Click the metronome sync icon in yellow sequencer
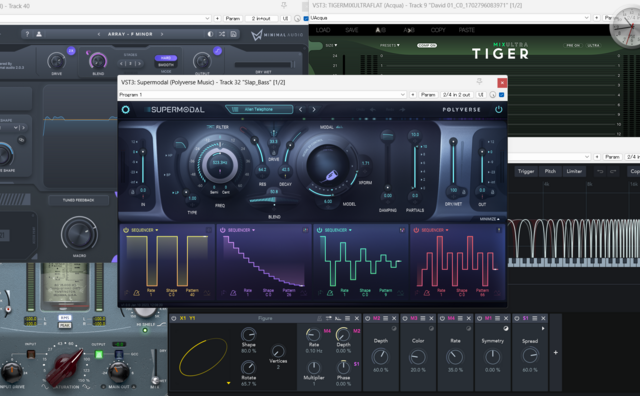 (x=136, y=293)
